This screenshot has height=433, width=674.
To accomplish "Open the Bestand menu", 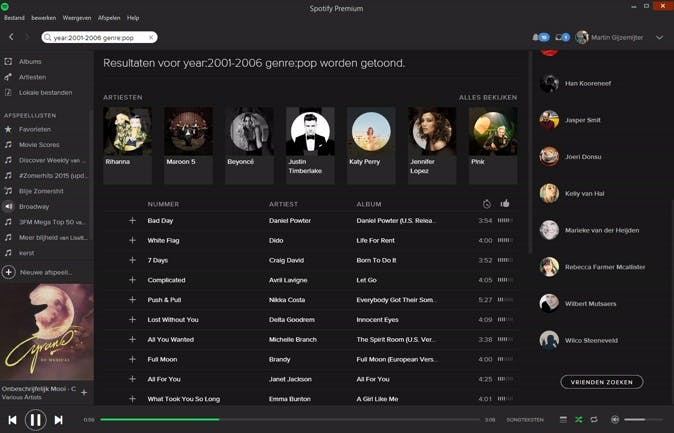I will pos(14,18).
